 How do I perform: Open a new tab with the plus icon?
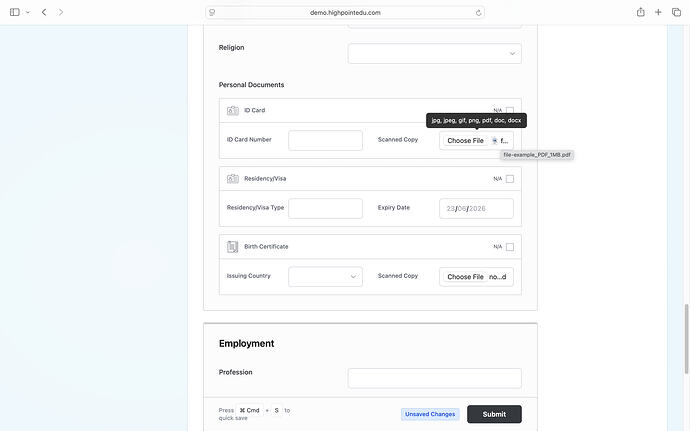tap(658, 12)
